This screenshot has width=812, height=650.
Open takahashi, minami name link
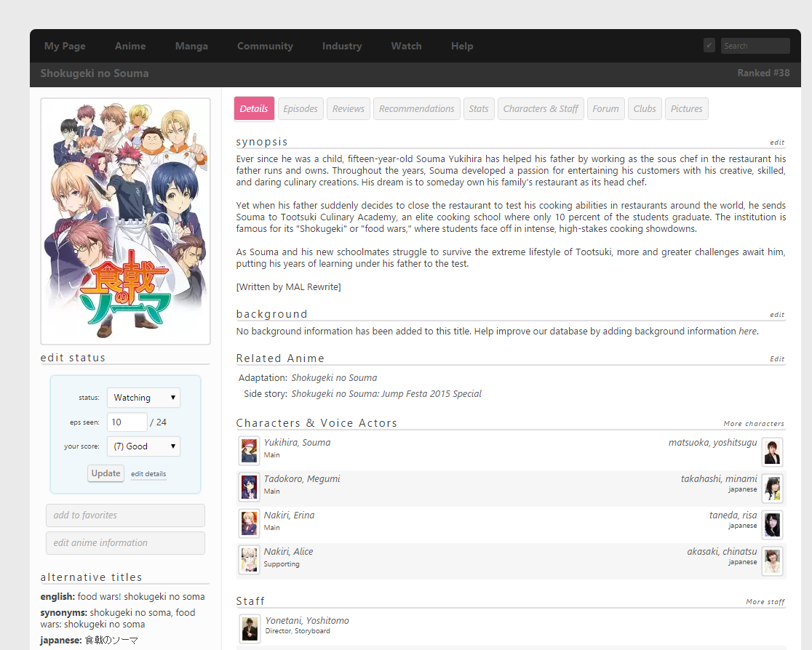pyautogui.click(x=719, y=478)
